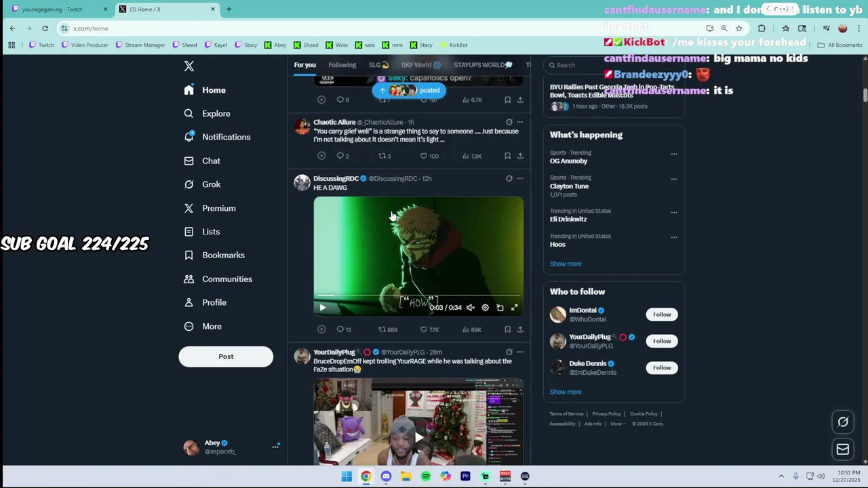Image resolution: width=868 pixels, height=488 pixels.
Task: Open options for Hoos trend
Action: (674, 237)
